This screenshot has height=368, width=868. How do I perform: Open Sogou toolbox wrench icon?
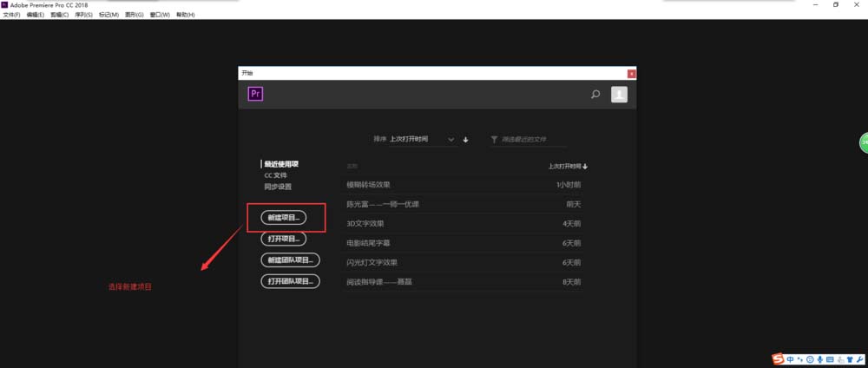tap(859, 359)
